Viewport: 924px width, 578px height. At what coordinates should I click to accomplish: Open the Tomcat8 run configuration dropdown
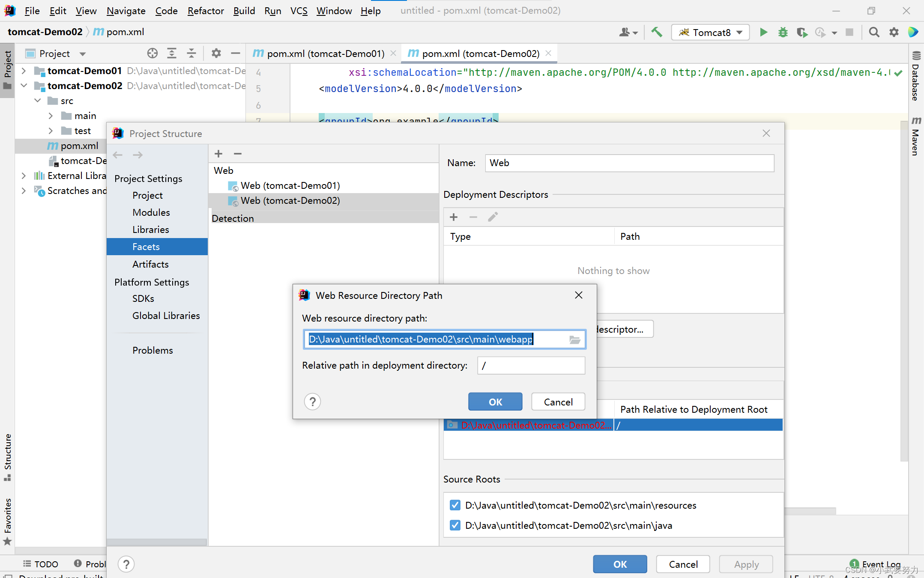(x=711, y=33)
